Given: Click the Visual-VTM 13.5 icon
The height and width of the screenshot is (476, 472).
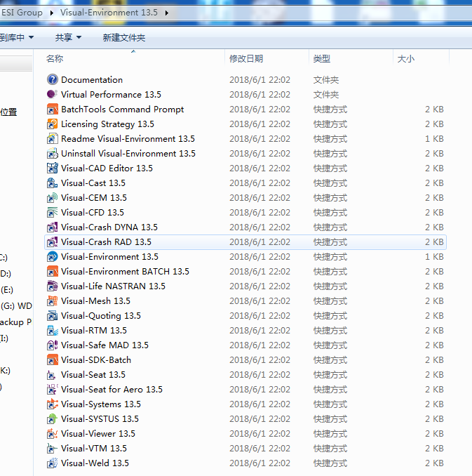Looking at the screenshot, I should [x=52, y=448].
